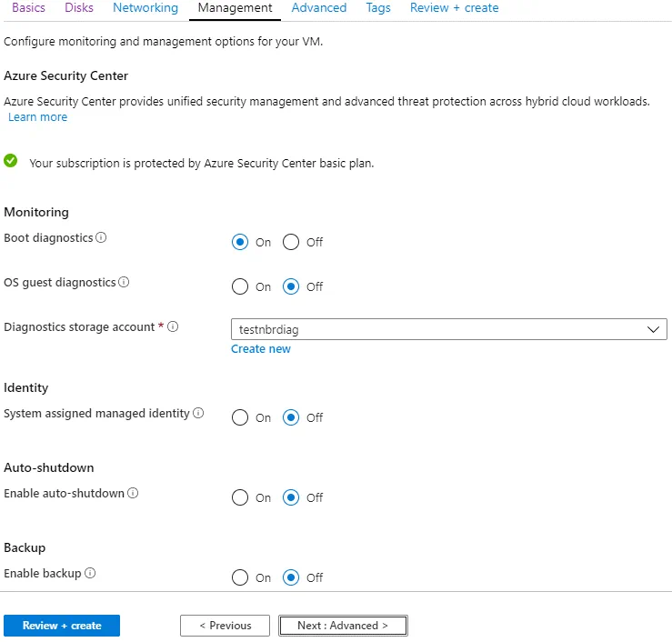Click info icon next to OS guest diagnostics

coord(124,283)
